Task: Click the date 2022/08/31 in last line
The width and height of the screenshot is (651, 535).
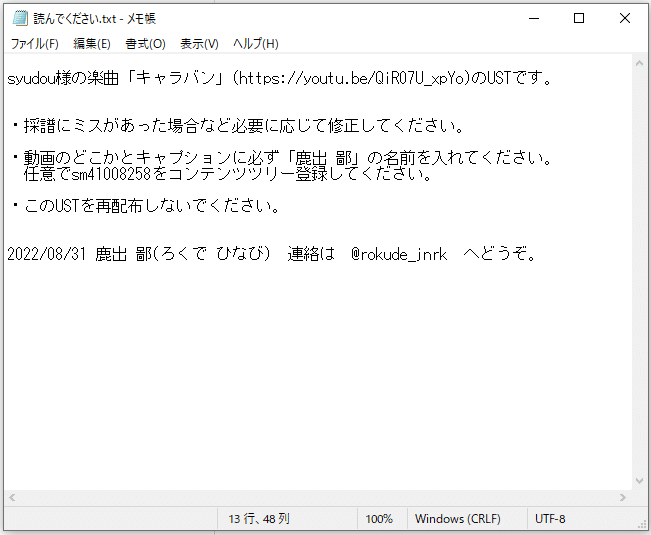Action: click(46, 254)
